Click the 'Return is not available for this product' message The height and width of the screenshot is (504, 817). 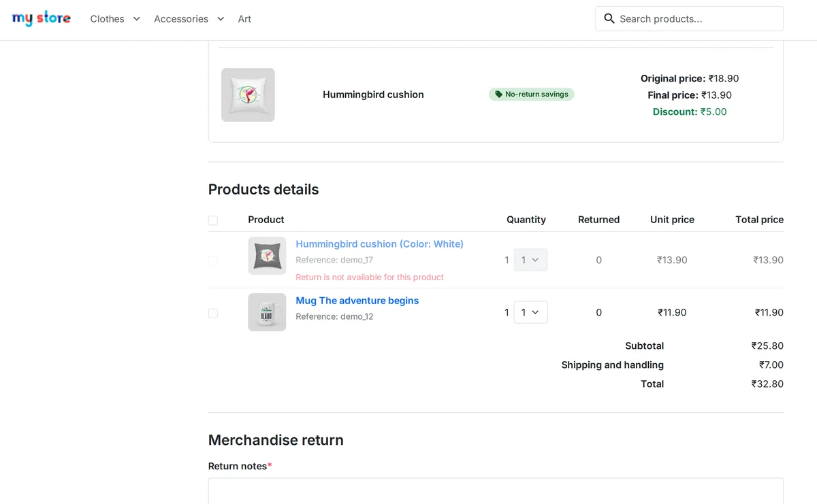[370, 277]
